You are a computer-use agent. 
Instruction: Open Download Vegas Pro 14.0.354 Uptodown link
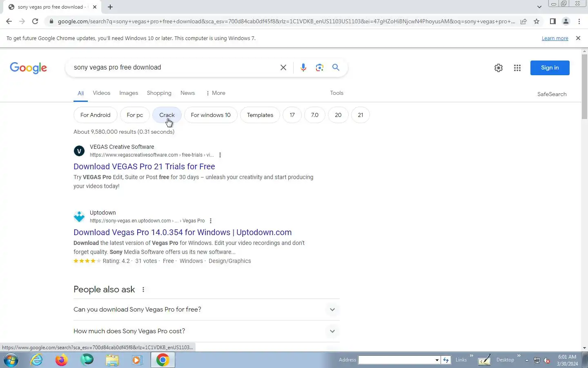[183, 232]
